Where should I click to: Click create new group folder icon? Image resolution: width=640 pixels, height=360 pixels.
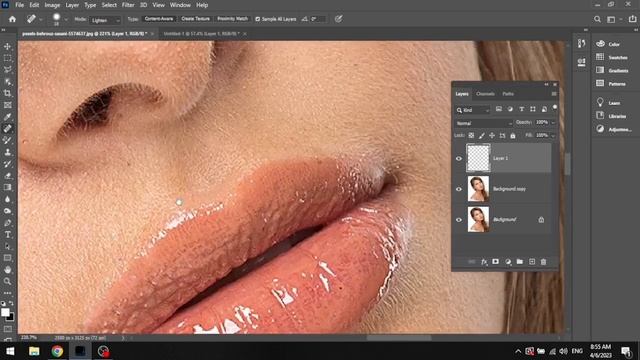(520, 262)
